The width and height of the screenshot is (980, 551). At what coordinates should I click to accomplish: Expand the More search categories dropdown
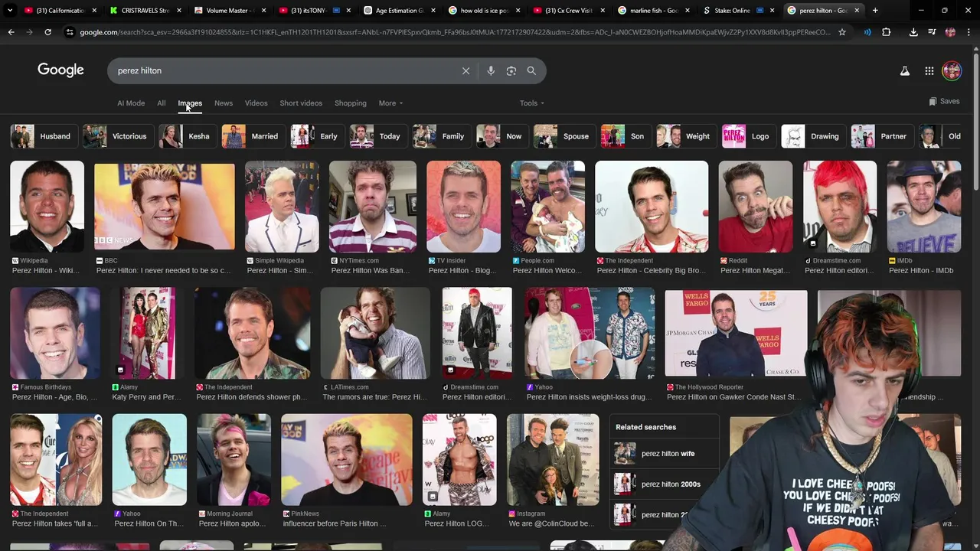(x=390, y=103)
